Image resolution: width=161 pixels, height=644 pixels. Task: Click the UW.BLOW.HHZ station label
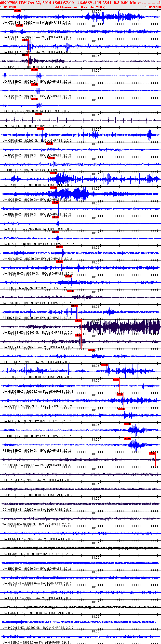[x=38, y=554]
